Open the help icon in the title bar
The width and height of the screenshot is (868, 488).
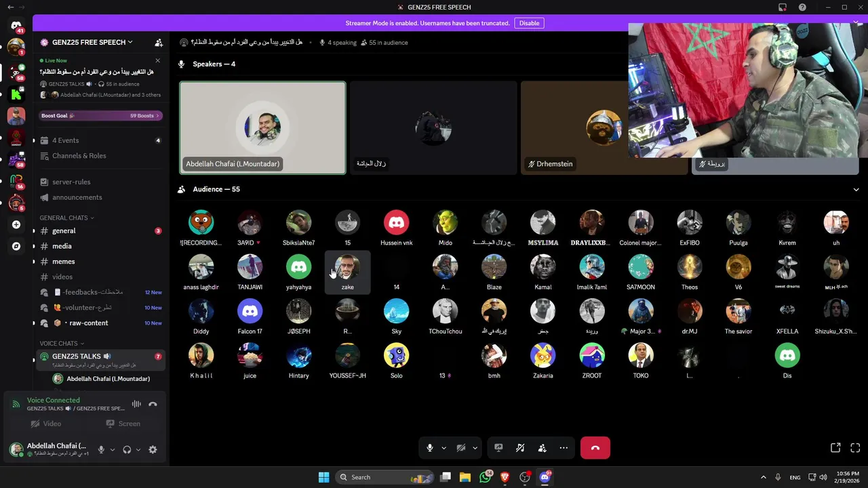tap(802, 7)
